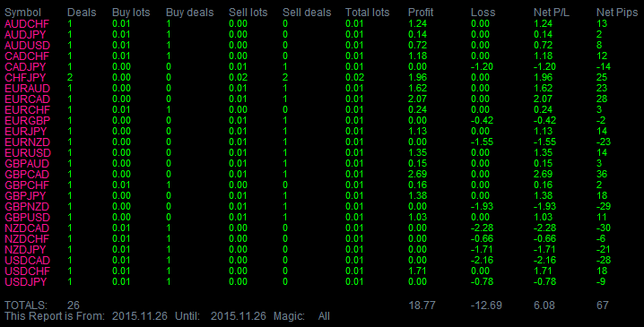Select the USDCAD symbol
The width and height of the screenshot is (644, 327).
tap(27, 260)
